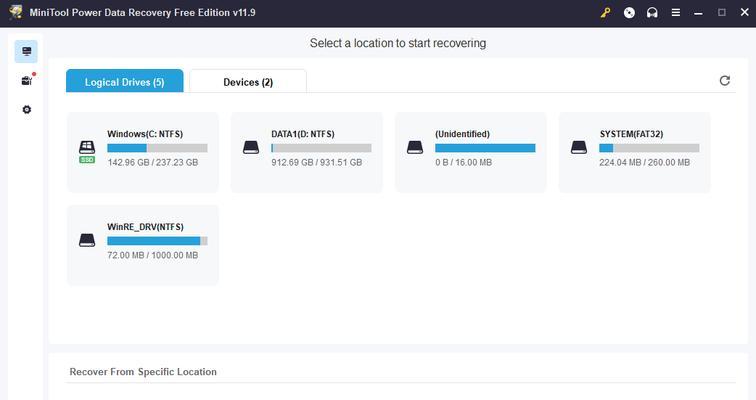Viewport: 756px width, 400px height.
Task: Click the WinRE_DRV usage bar
Action: tap(157, 241)
